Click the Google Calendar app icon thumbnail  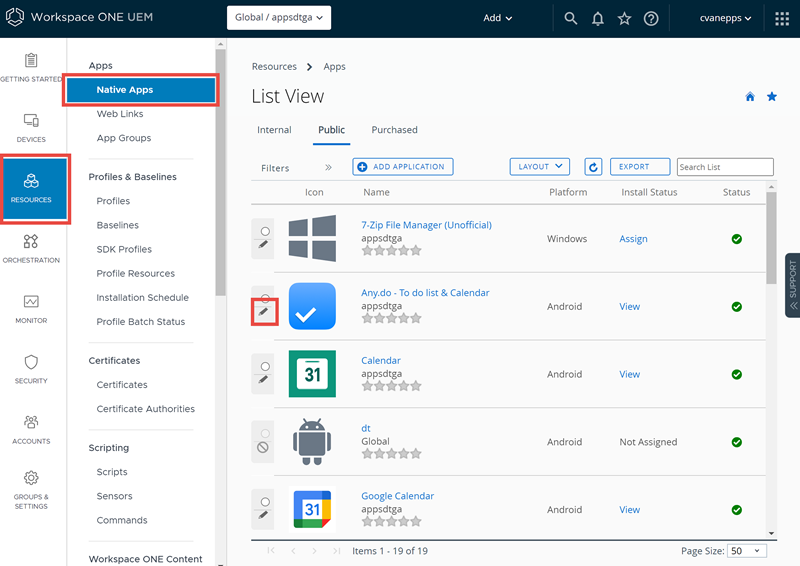[x=312, y=509]
